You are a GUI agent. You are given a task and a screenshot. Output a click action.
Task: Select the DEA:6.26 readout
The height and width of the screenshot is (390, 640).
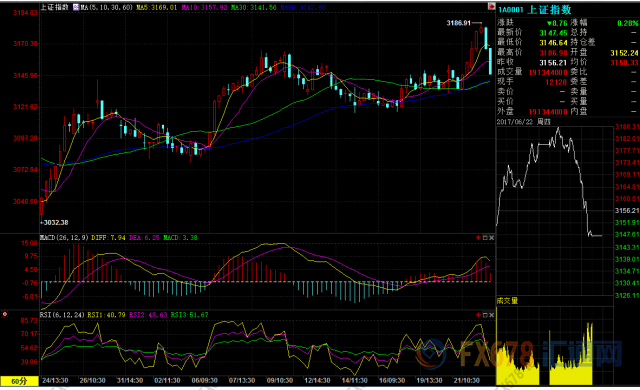coord(144,237)
